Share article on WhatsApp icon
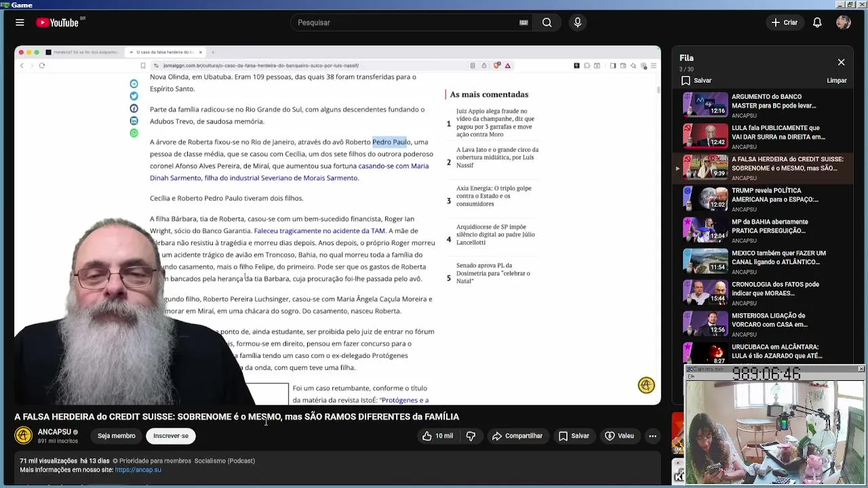This screenshot has height=488, width=868. (x=134, y=133)
